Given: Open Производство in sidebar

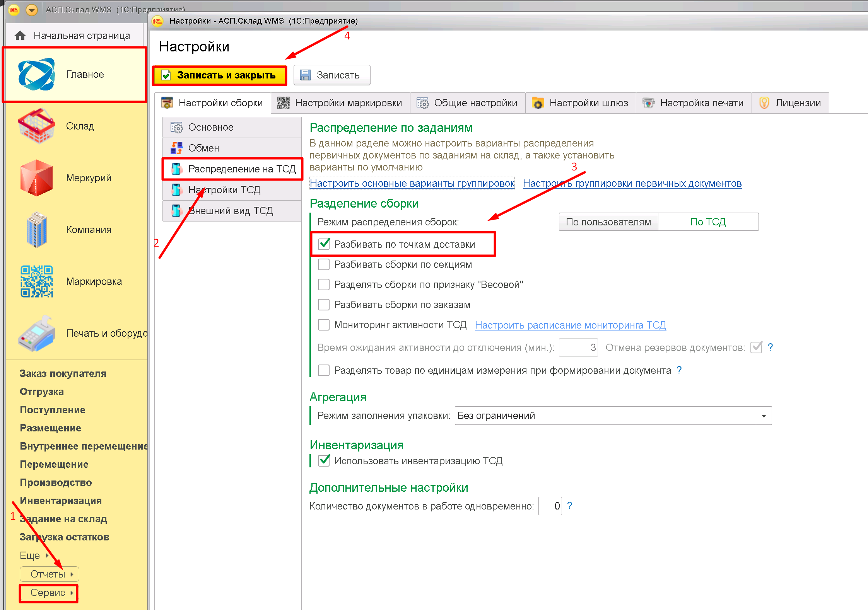Looking at the screenshot, I should [56, 482].
